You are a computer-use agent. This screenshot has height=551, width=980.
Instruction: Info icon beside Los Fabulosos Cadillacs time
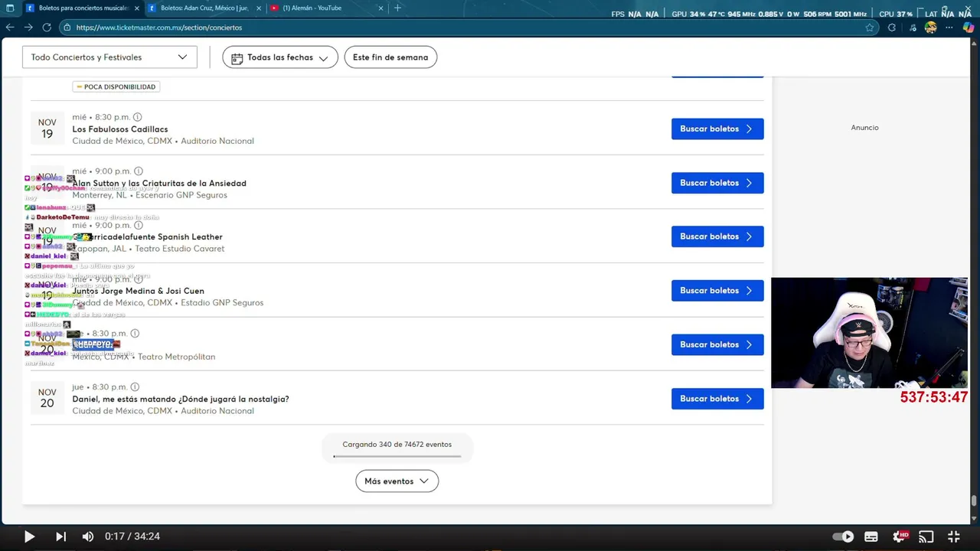(x=138, y=117)
